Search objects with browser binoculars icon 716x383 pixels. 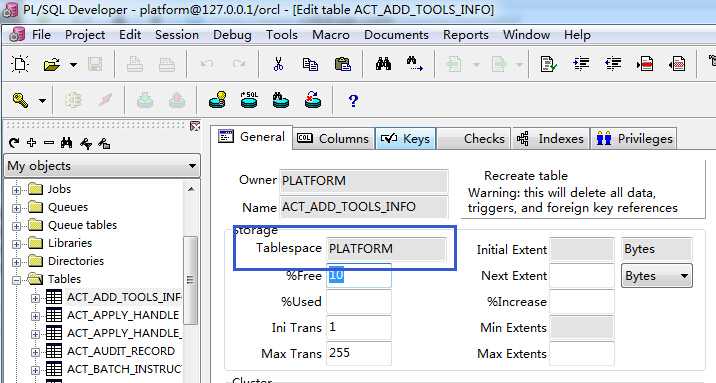(67, 143)
